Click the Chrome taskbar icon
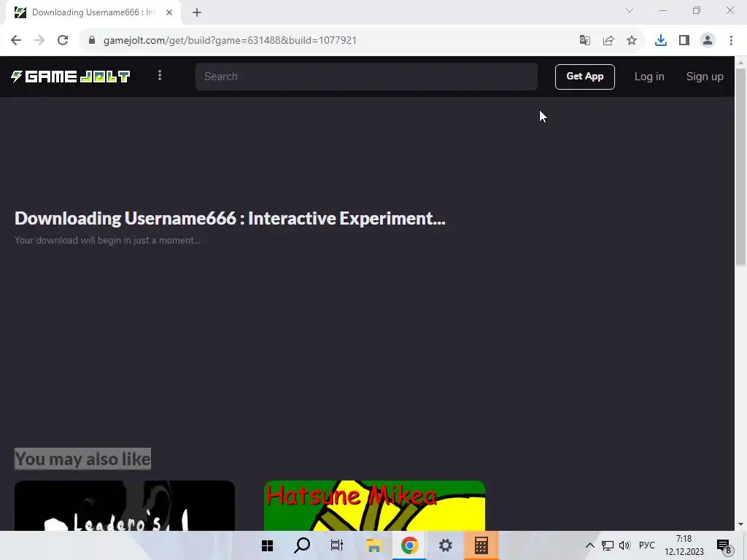This screenshot has height=560, width=747. (x=409, y=545)
